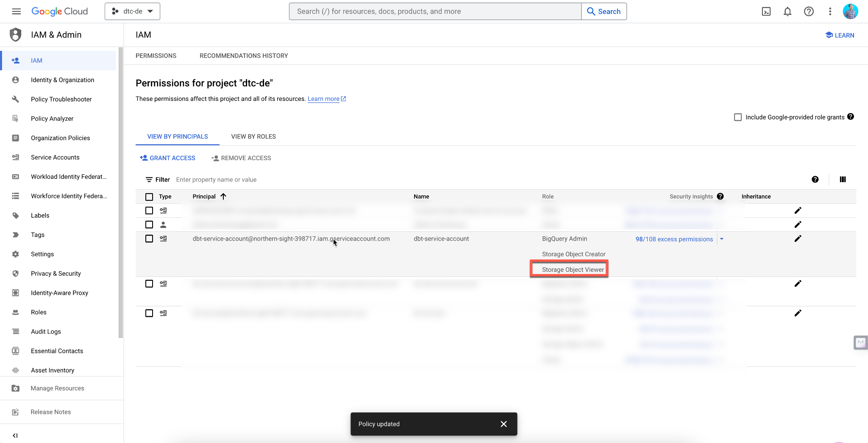Check the first principal row checkbox
Viewport: 868px width, 443px height.
[x=149, y=210]
